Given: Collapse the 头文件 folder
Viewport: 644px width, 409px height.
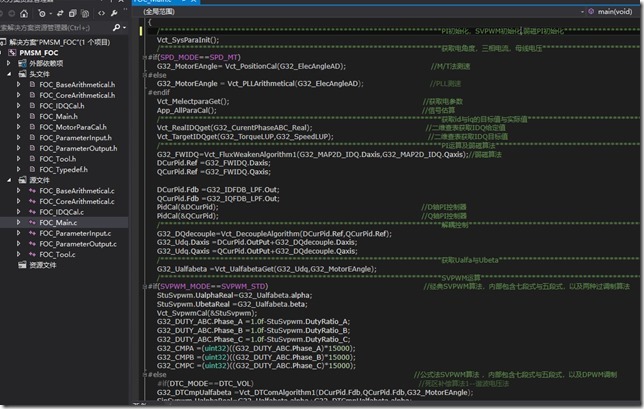Looking at the screenshot, I should tap(9, 74).
